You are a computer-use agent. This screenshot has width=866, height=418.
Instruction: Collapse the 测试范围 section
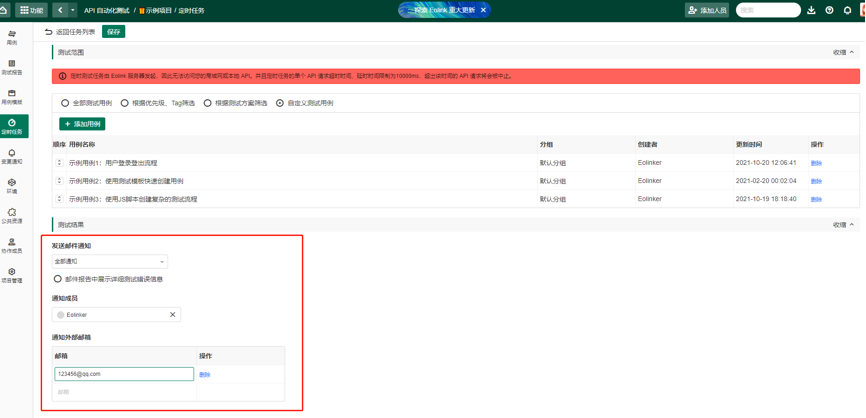tap(843, 52)
